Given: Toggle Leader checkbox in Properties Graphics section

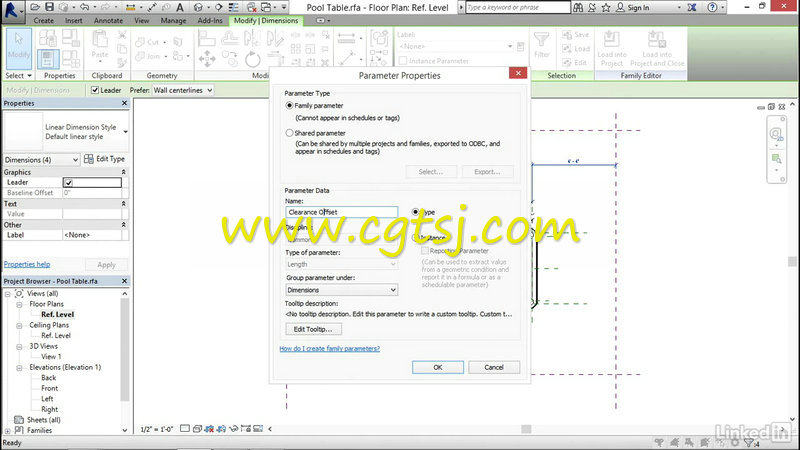Looking at the screenshot, I should coord(68,183).
